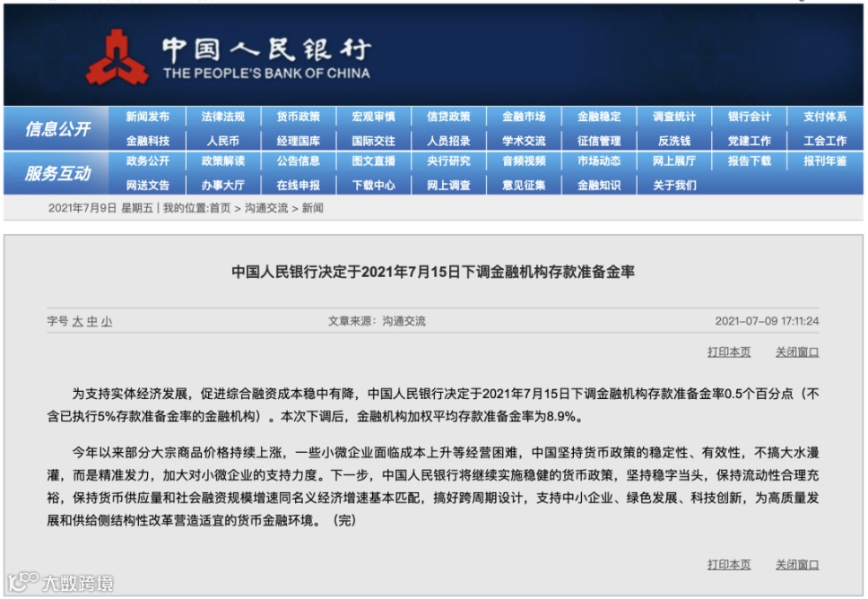
Task: Open 政务公开 under 服务互动
Action: click(147, 161)
